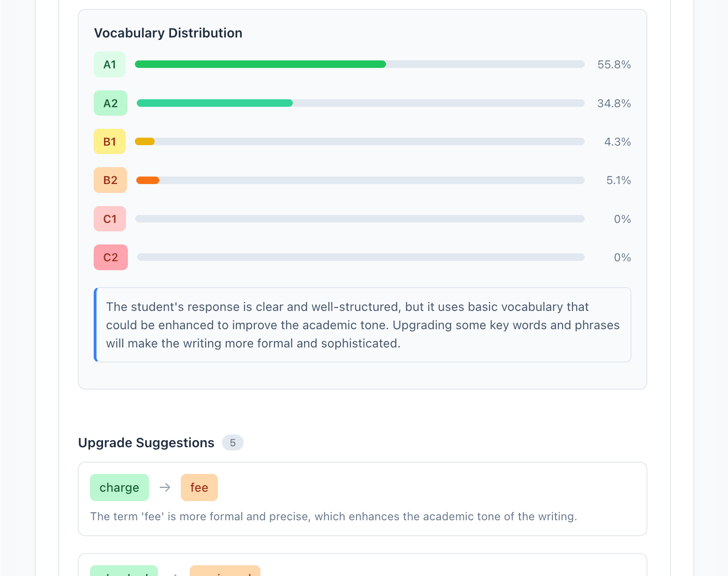Screen dimensions: 728x576
Task: Select the C1 level badge
Action: pos(110,219)
